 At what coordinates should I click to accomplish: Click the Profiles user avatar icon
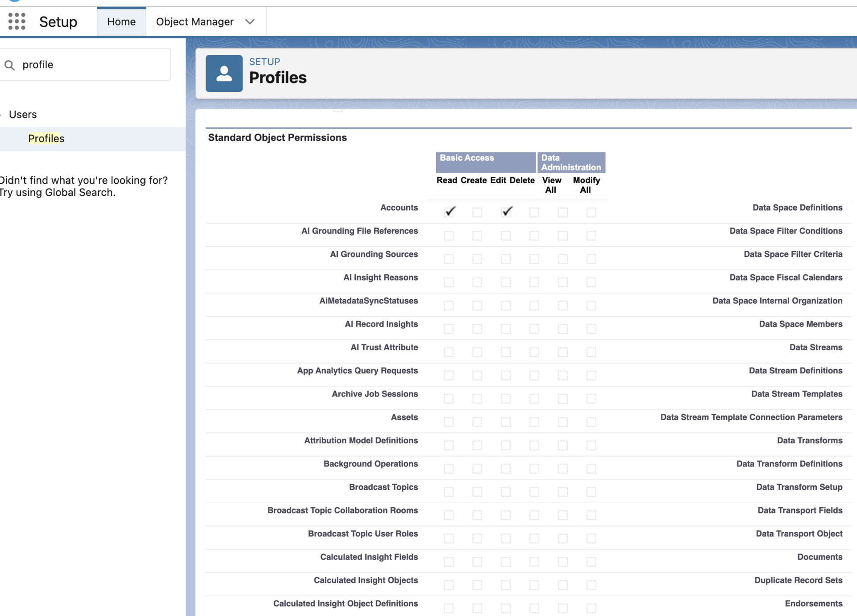pos(224,73)
